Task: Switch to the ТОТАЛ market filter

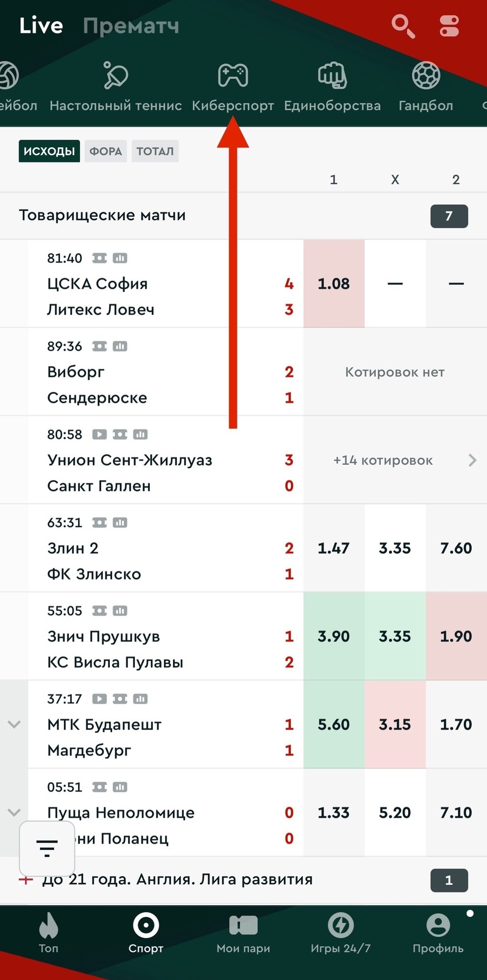Action: (155, 151)
